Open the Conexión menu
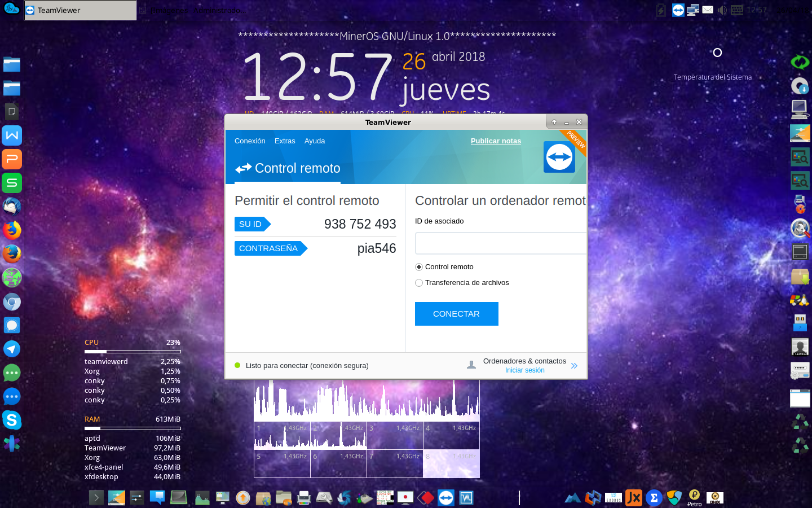The height and width of the screenshot is (508, 812). coord(250,141)
